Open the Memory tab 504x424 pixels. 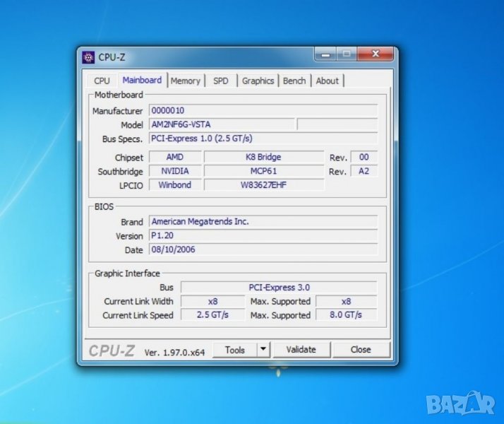tap(186, 81)
